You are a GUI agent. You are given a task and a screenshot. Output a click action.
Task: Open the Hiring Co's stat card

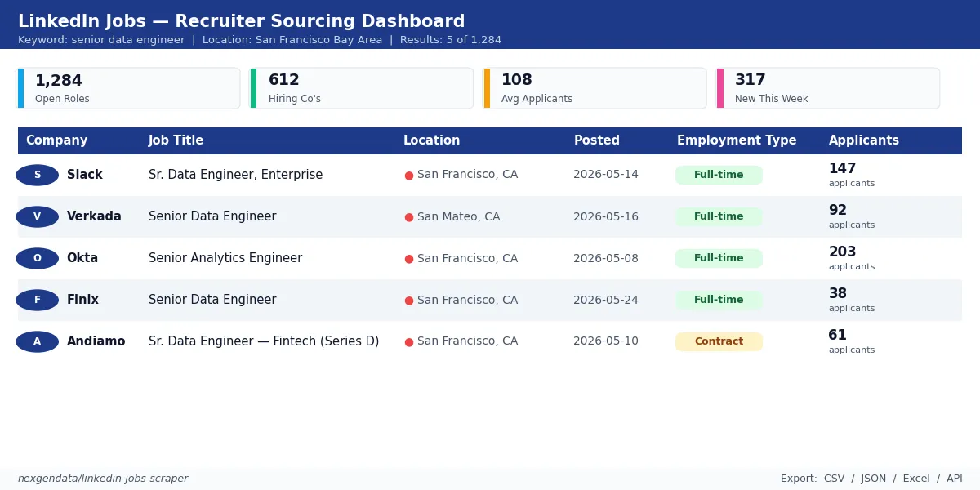click(362, 88)
